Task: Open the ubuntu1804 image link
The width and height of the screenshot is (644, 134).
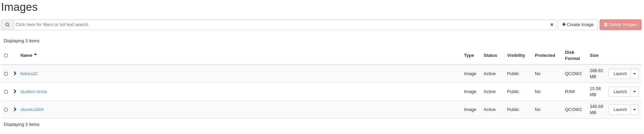Action: tap(32, 110)
